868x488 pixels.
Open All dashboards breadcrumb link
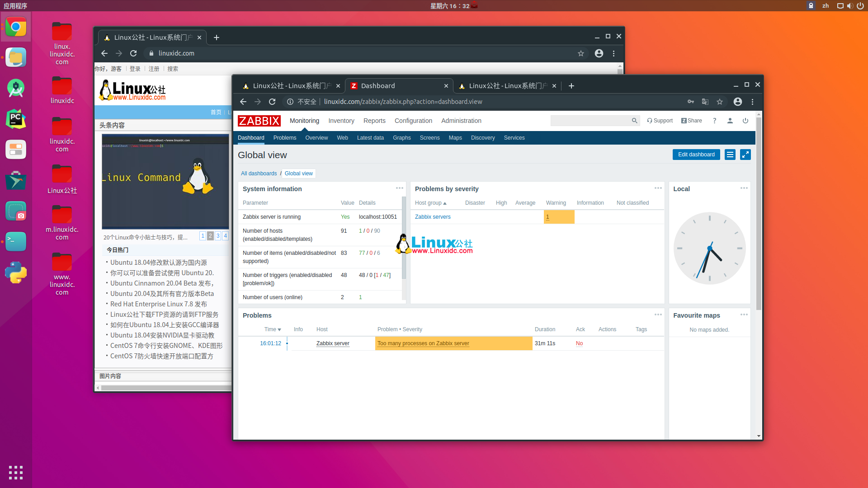(259, 174)
